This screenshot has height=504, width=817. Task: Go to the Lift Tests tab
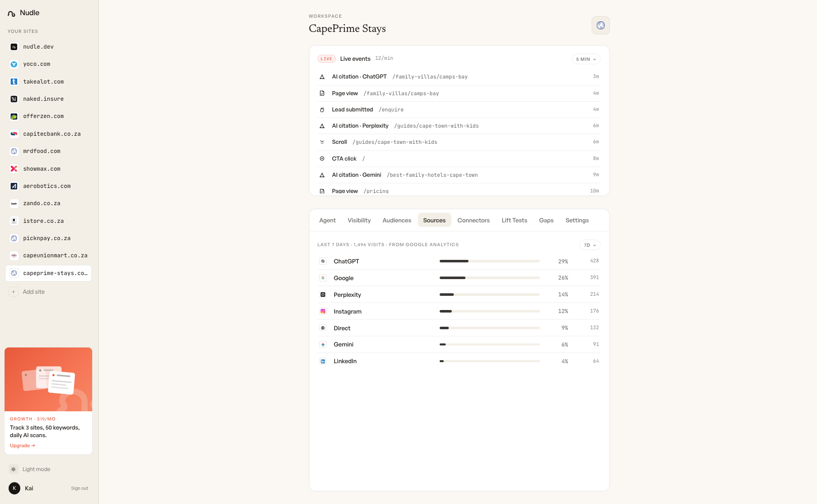(515, 220)
